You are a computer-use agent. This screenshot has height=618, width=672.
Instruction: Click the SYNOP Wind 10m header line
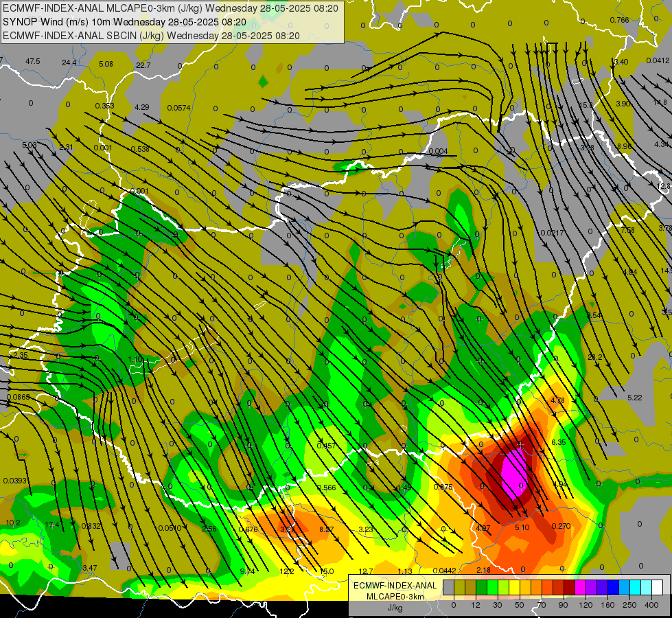[125, 22]
